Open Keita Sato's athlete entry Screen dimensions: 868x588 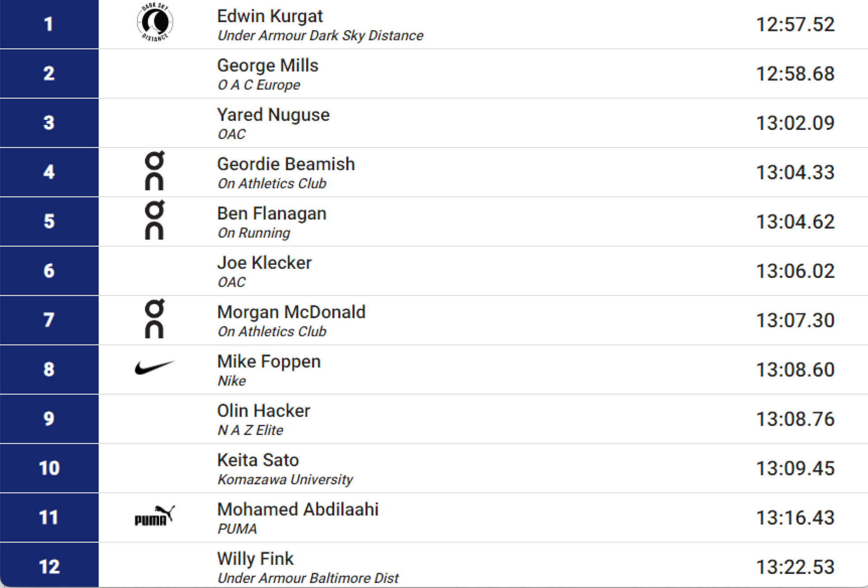click(x=258, y=460)
